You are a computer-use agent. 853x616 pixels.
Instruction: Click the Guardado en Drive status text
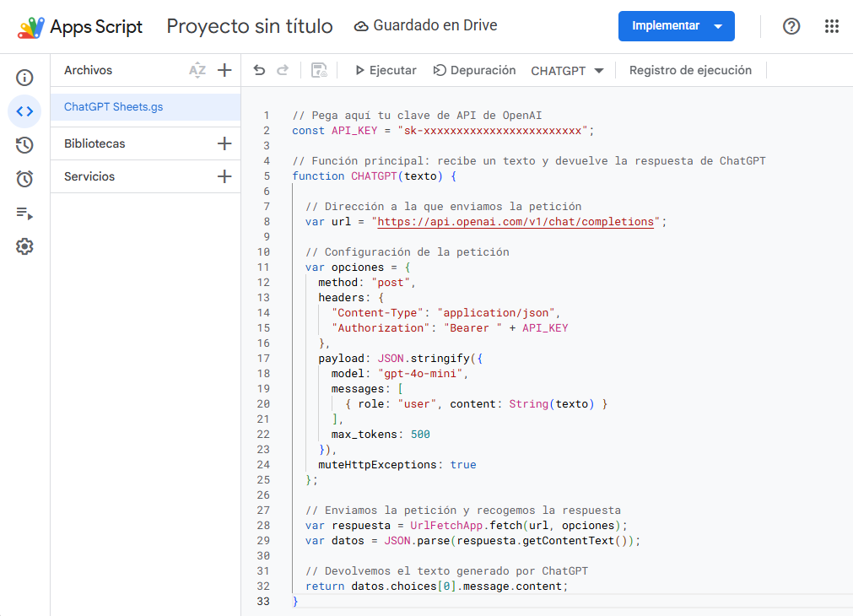(435, 25)
